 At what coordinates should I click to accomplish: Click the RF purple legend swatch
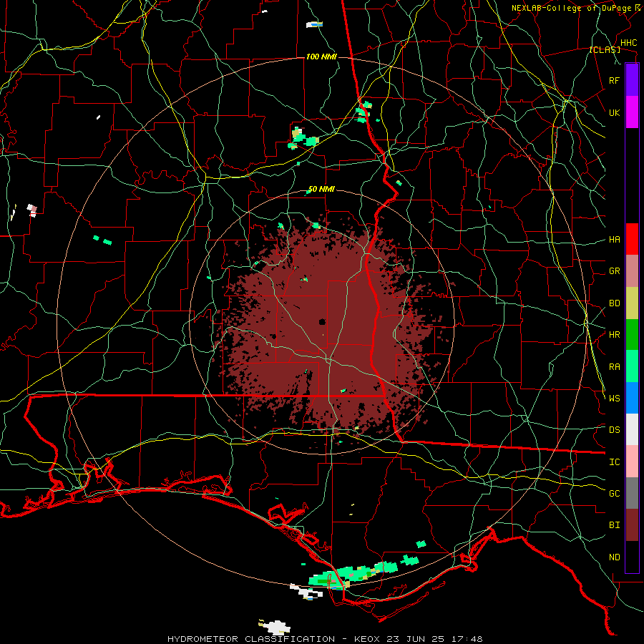pos(632,80)
